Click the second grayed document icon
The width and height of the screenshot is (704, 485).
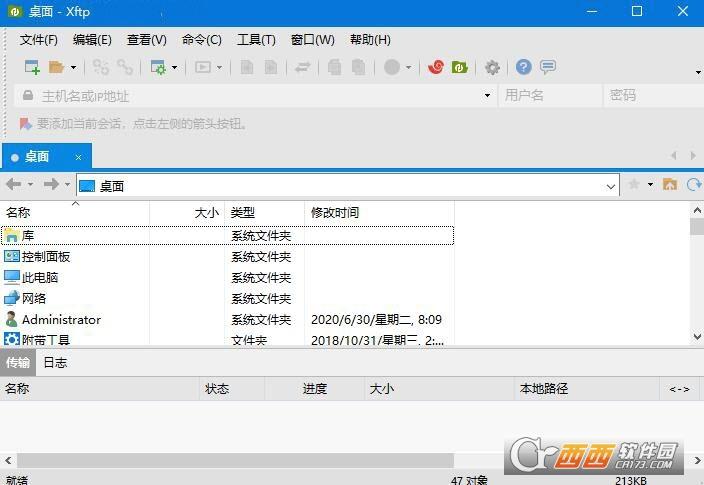coord(270,67)
